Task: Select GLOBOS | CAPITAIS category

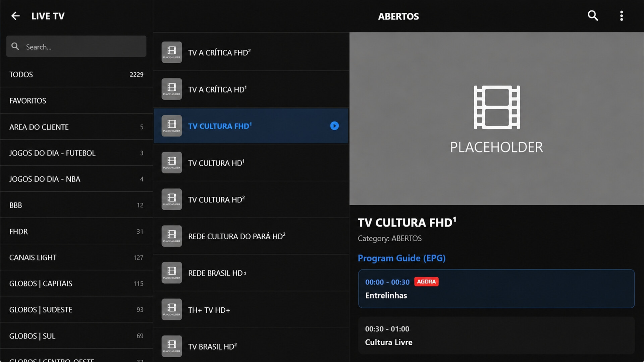Action: (x=76, y=284)
